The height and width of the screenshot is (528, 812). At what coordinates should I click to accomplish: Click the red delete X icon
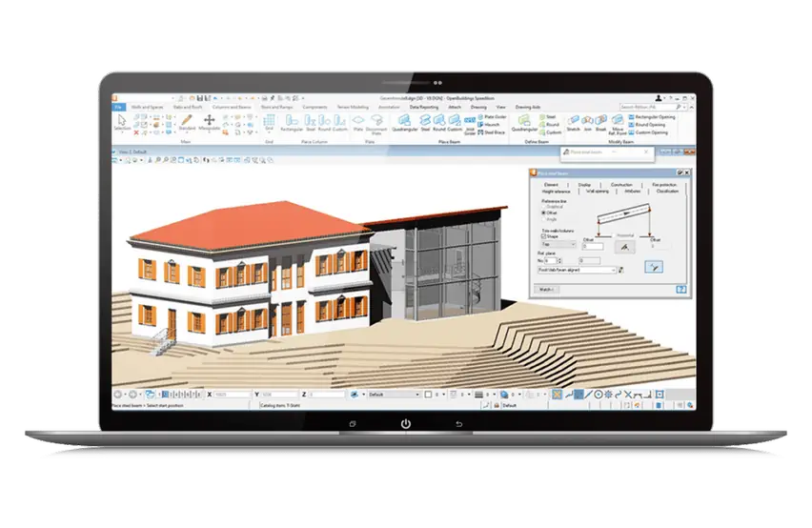point(136,132)
